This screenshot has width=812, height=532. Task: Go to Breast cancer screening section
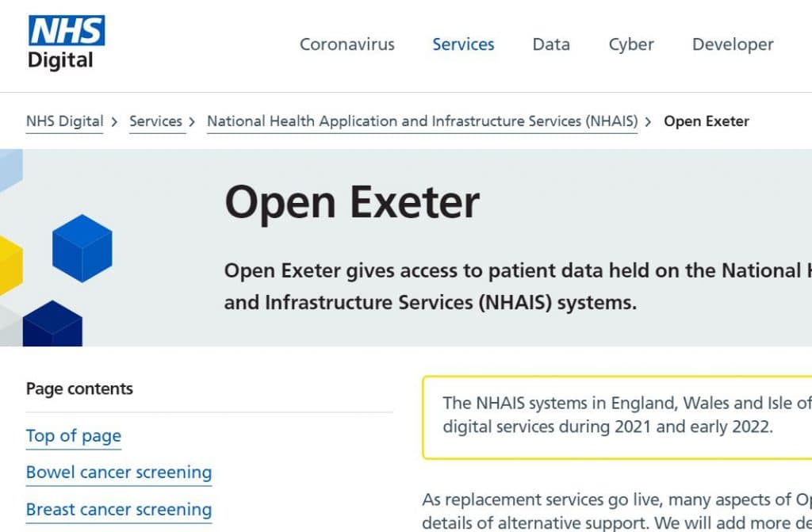[x=119, y=509]
